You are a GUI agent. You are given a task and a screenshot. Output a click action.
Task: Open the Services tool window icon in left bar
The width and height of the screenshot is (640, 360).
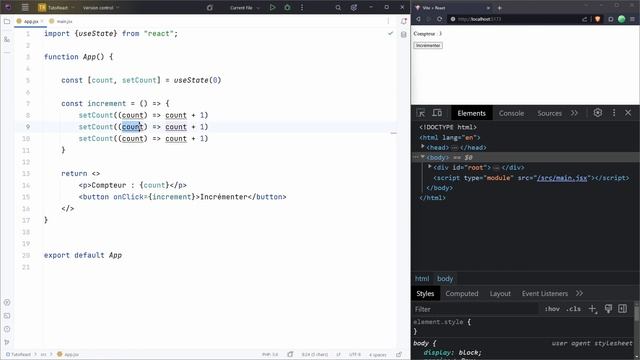[7, 302]
